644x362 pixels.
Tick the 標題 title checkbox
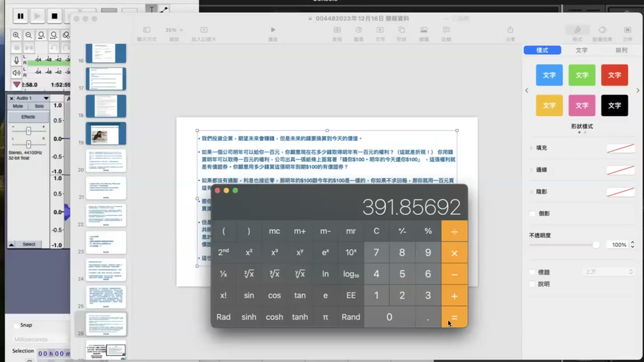(x=533, y=272)
